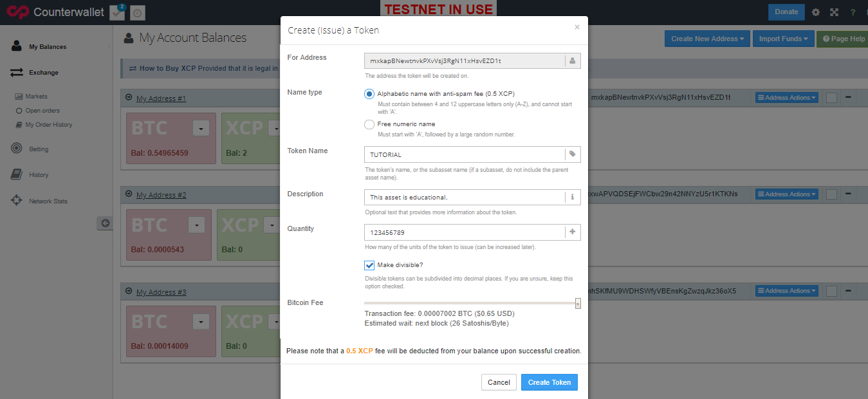
Task: Click the tag icon beside Token Name field
Action: pos(572,154)
